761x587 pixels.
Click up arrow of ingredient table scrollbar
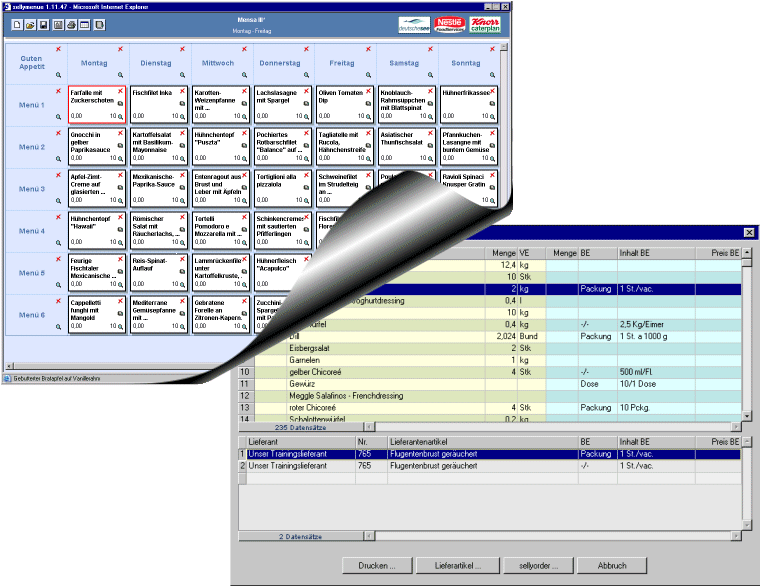747,252
